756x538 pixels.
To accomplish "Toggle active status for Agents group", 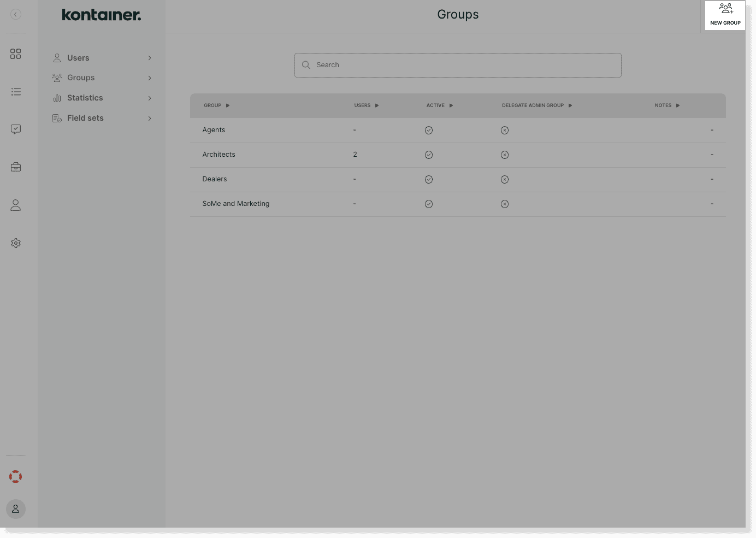I will (429, 130).
